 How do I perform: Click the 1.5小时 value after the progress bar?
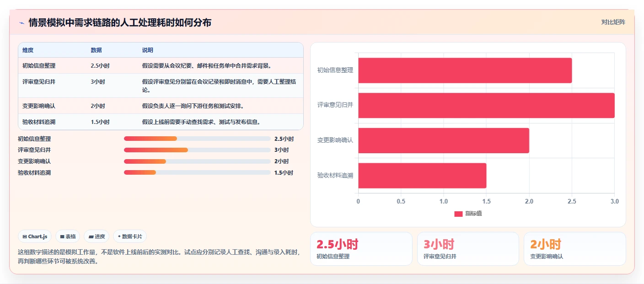click(284, 173)
